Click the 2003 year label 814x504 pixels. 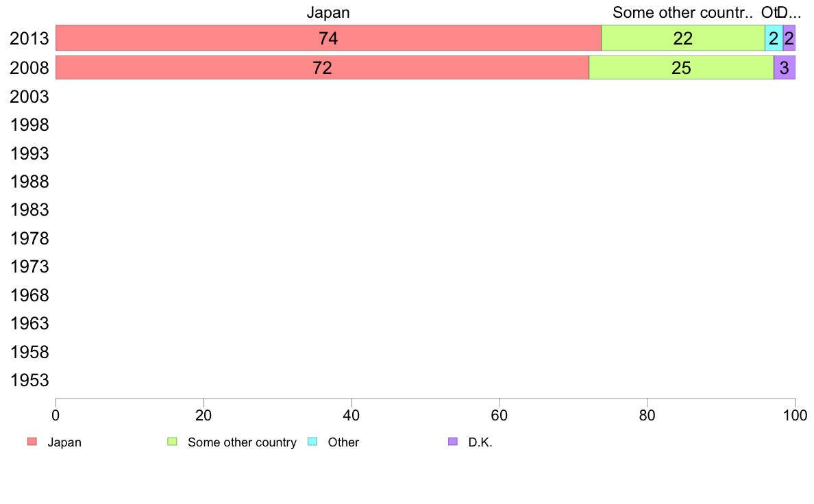[29, 97]
